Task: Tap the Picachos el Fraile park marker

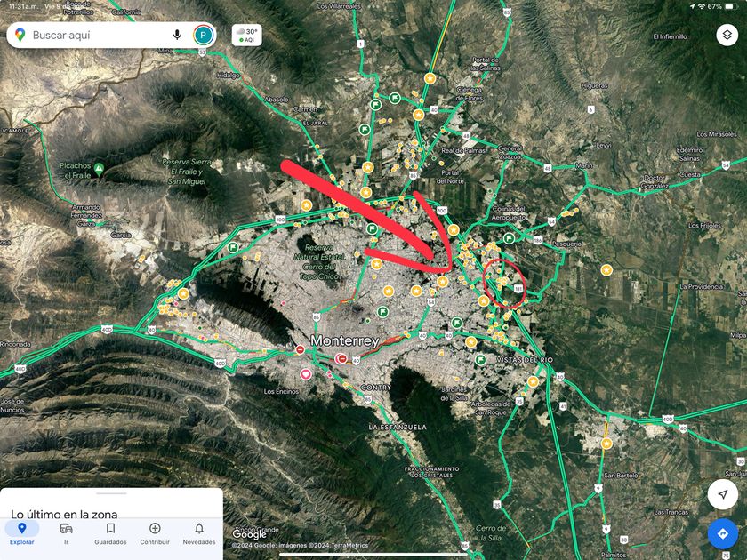Action: point(99,169)
